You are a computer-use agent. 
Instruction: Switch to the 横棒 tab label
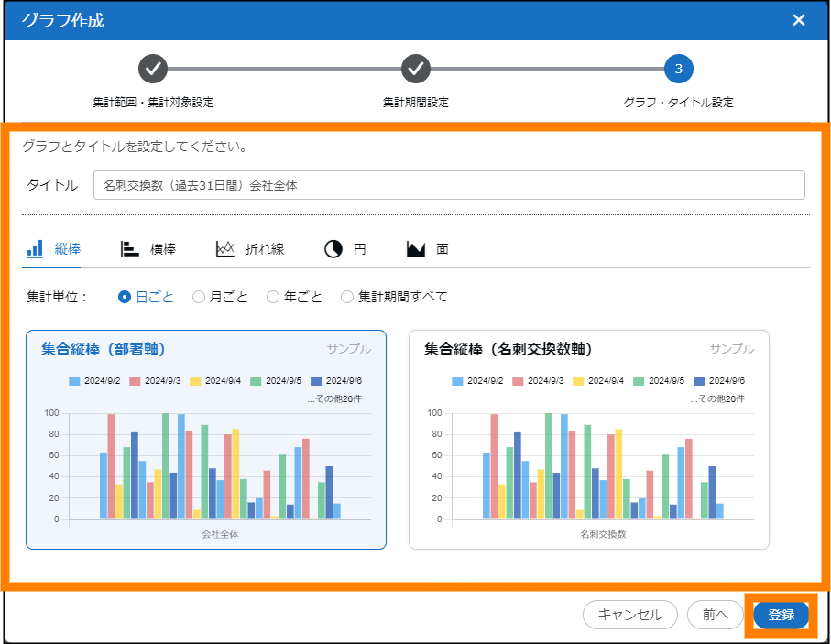coord(163,249)
